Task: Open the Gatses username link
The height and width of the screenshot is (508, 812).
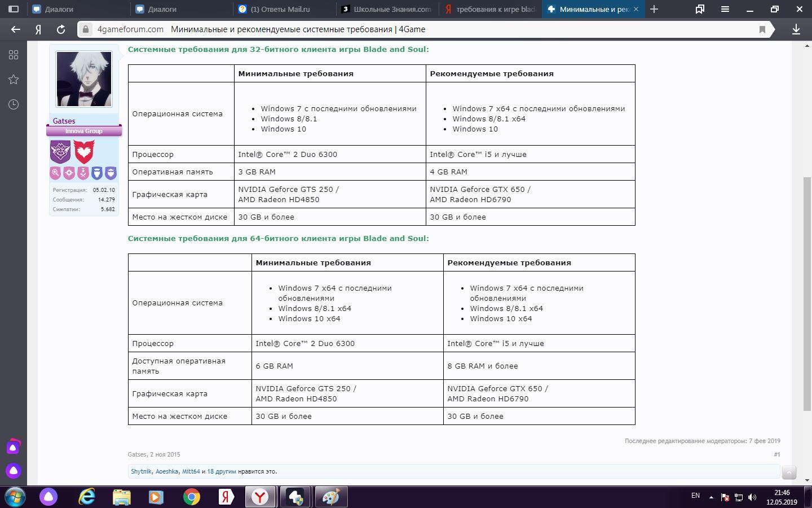Action: point(64,121)
